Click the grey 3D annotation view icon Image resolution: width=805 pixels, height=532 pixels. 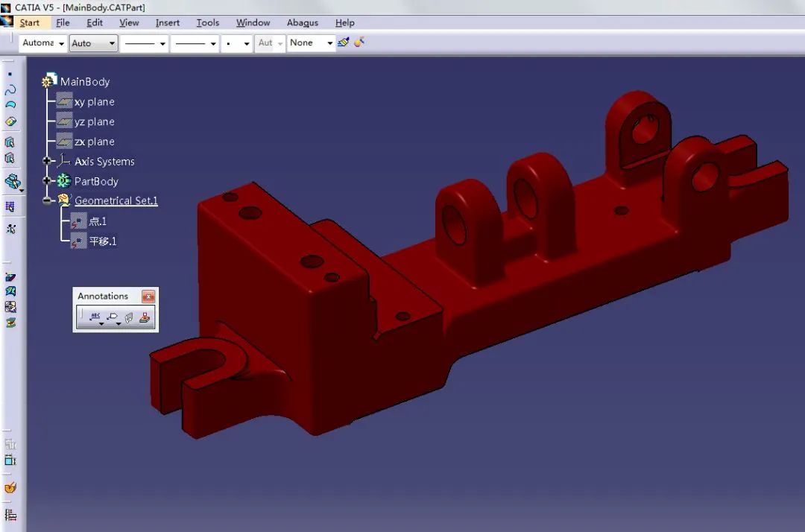tap(129, 318)
